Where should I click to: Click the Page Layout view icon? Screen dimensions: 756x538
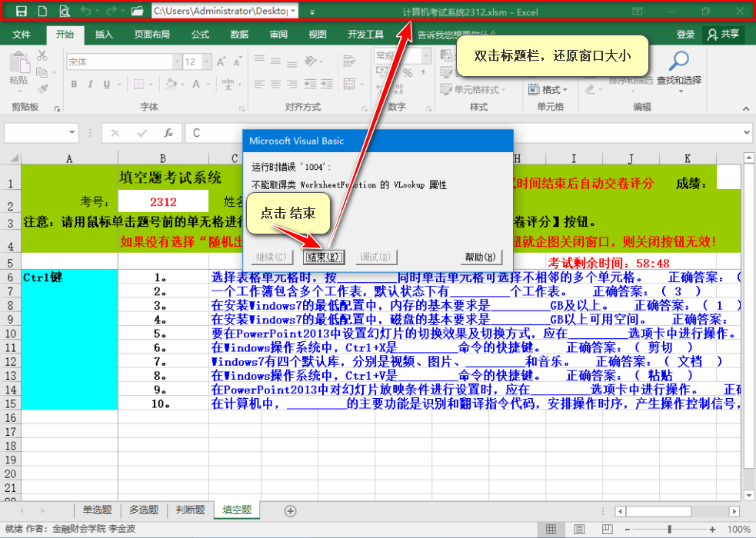pos(579,530)
